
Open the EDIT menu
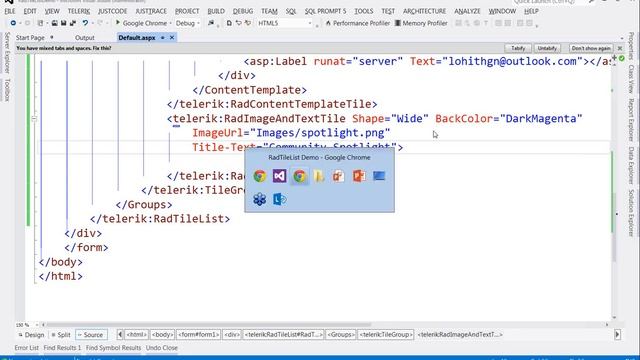(30, 11)
